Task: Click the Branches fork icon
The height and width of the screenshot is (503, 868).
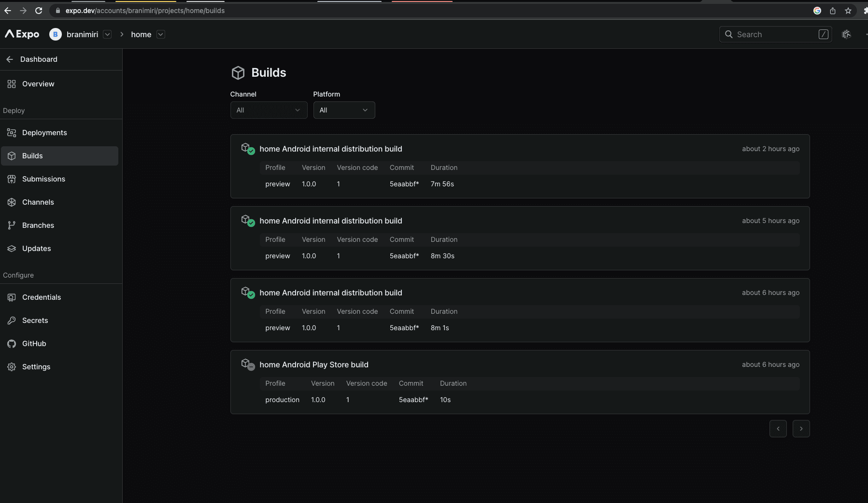Action: 12,225
